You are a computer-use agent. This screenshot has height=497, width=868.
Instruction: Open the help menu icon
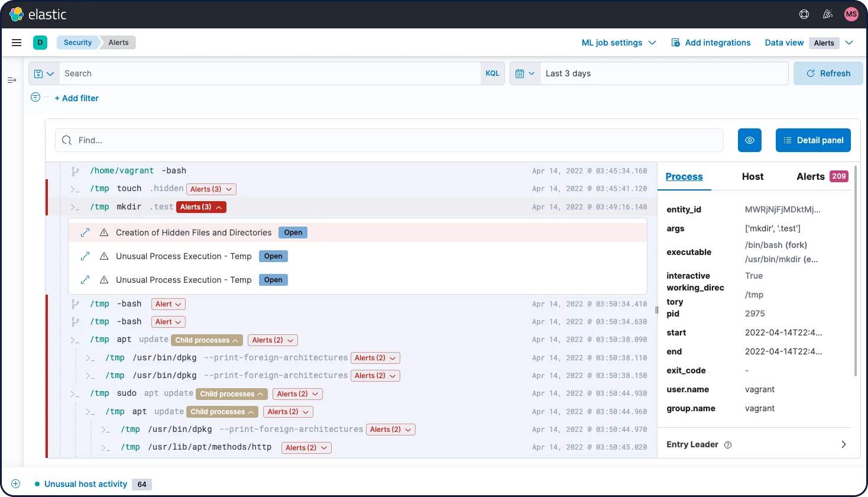coord(804,14)
